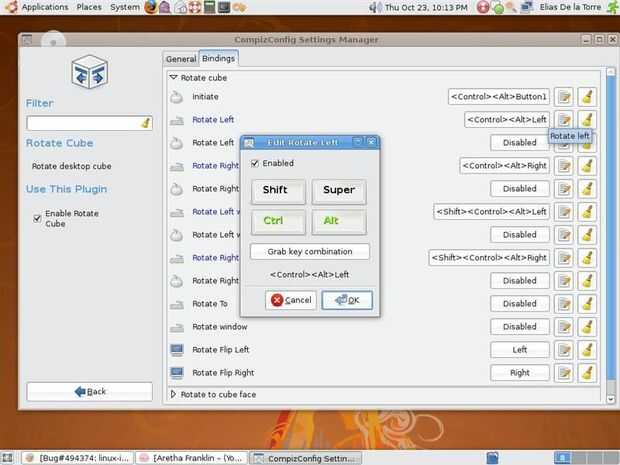Open the Applications menu

coord(45,7)
